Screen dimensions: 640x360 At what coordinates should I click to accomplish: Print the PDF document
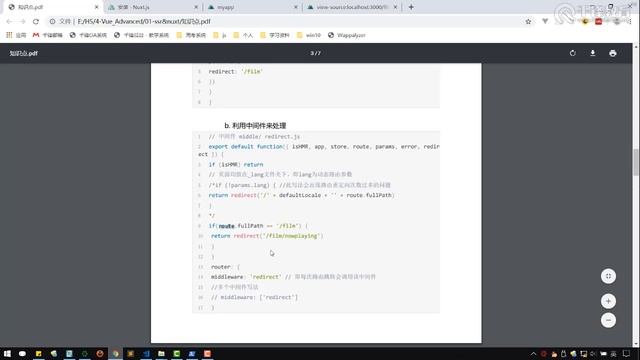click(x=613, y=53)
